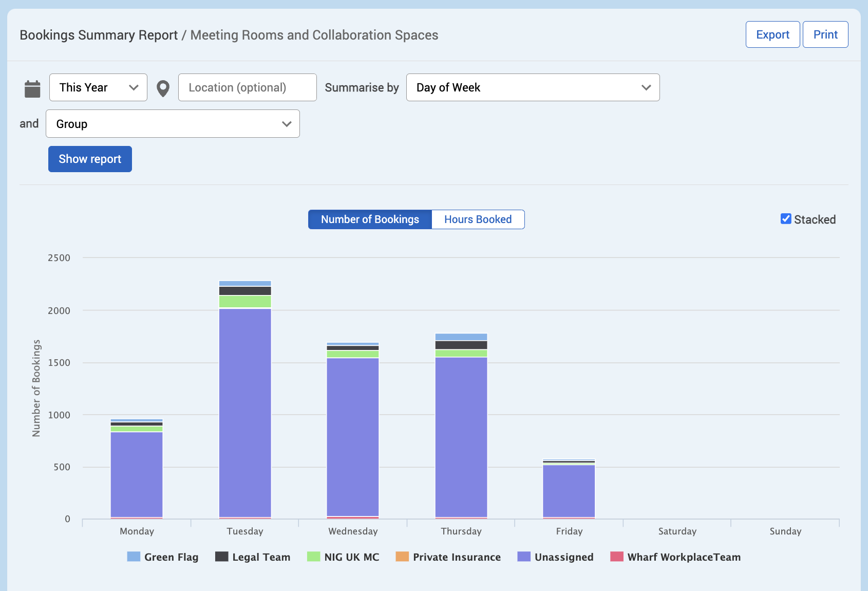Image resolution: width=868 pixels, height=591 pixels.
Task: Toggle the Green Flag legend swatch
Action: coord(134,557)
